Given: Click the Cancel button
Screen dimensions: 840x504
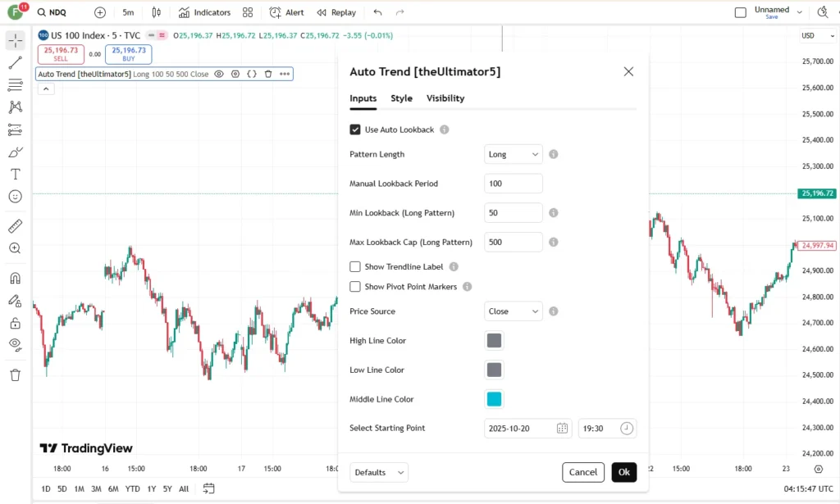Looking at the screenshot, I should pos(583,472).
